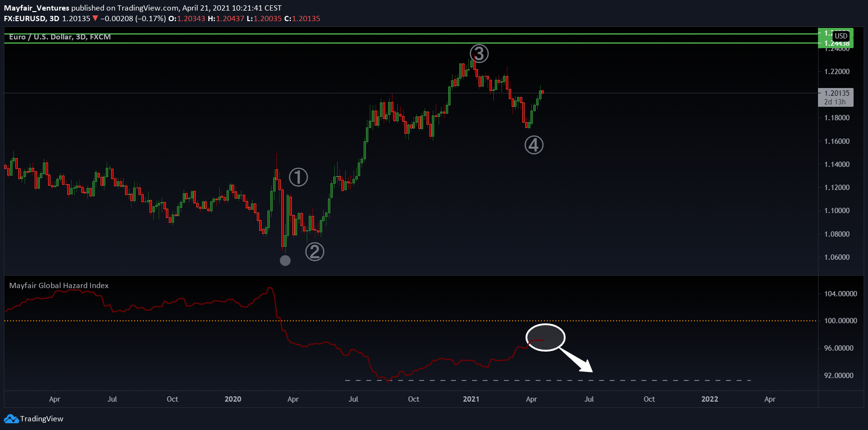Screen dimensions: 868x430
Task: Select the close value C:1.20135
Action: 302,18
